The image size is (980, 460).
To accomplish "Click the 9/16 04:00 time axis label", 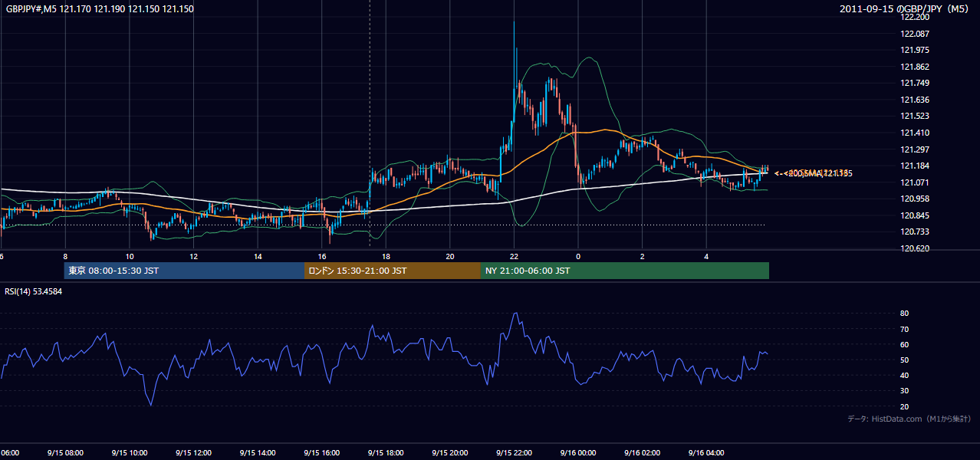I will click(x=707, y=453).
